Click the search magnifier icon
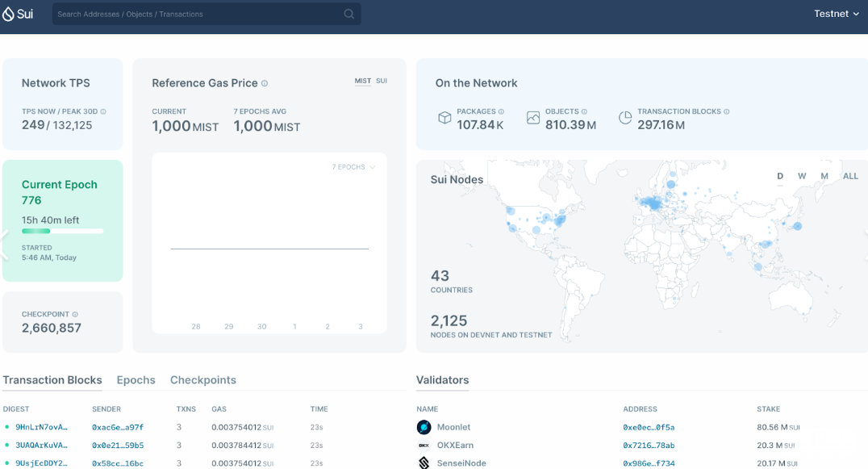The height and width of the screenshot is (469, 868). click(x=348, y=14)
